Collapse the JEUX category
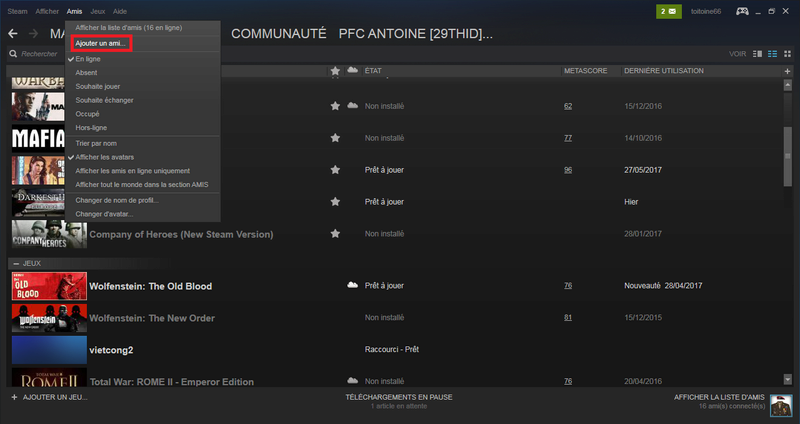This screenshot has height=424, width=800. 16,264
